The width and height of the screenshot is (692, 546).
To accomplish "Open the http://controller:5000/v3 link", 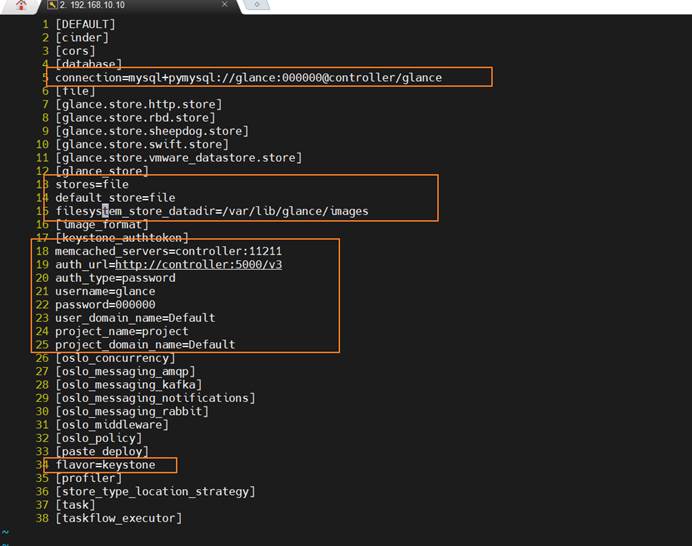I will pyautogui.click(x=199, y=264).
